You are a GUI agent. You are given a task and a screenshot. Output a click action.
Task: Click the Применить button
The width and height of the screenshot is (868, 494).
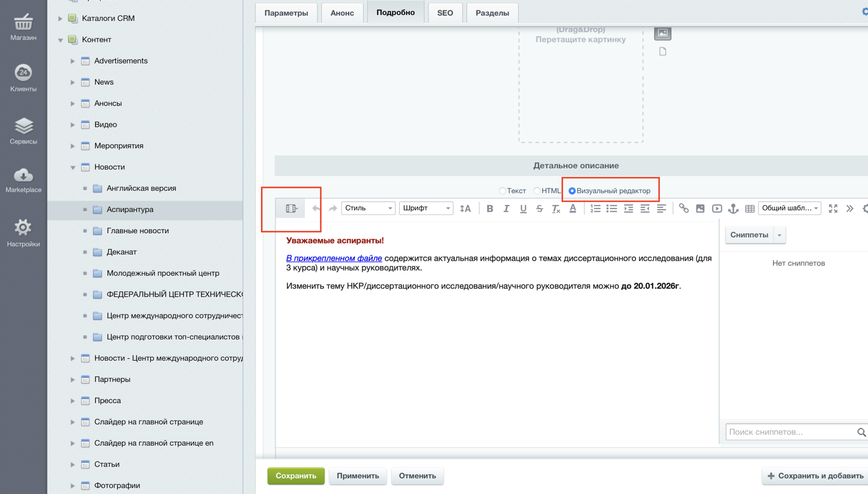click(x=358, y=476)
